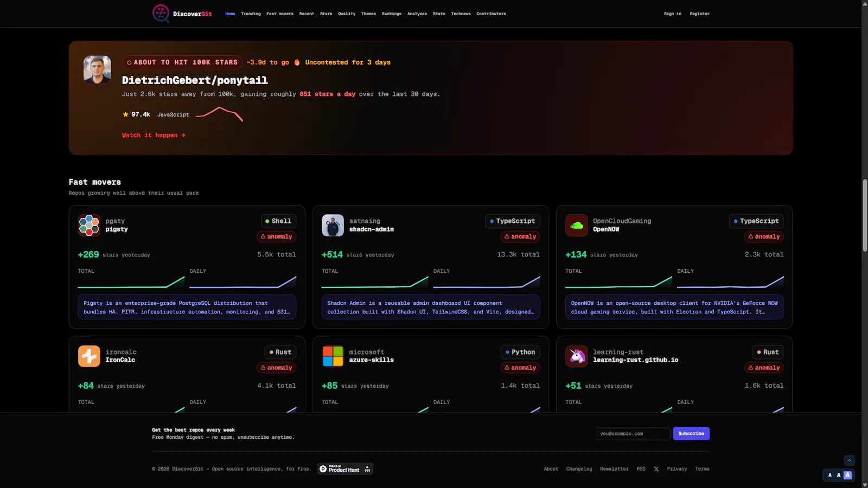Viewport: 868px width, 488px height.
Task: Open the Trending nav item
Action: pos(251,14)
